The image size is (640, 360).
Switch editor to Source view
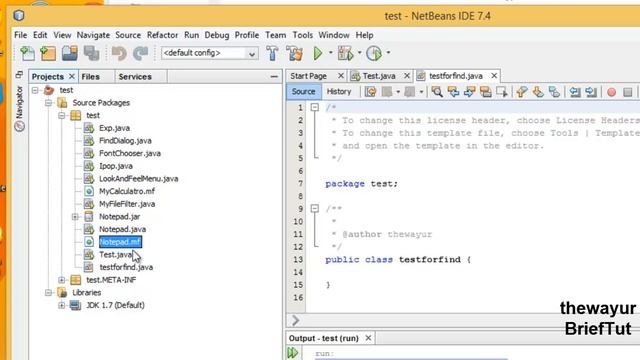pos(303,91)
